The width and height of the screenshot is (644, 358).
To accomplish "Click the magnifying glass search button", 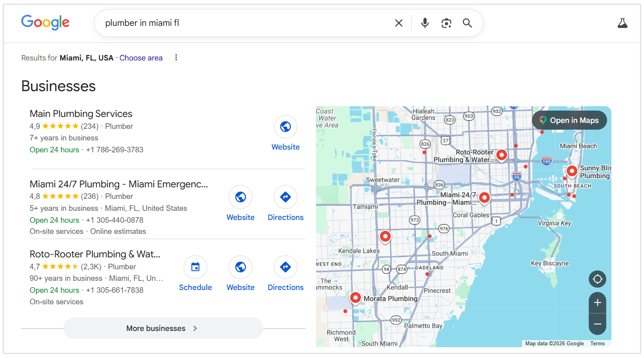I will (467, 23).
